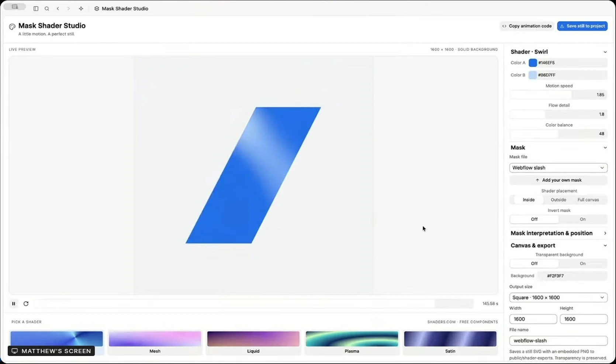Screen dimensions: 616x364
Task: Select the Liquid shader
Action: click(253, 343)
